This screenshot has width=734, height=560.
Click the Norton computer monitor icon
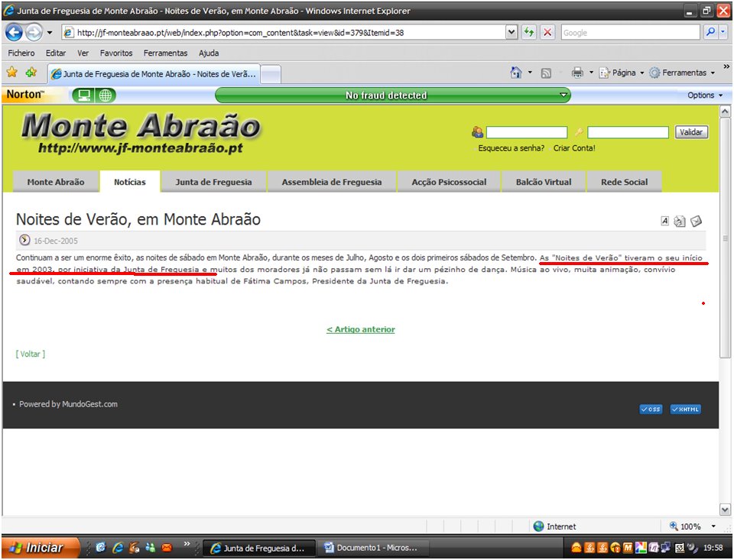coord(84,95)
